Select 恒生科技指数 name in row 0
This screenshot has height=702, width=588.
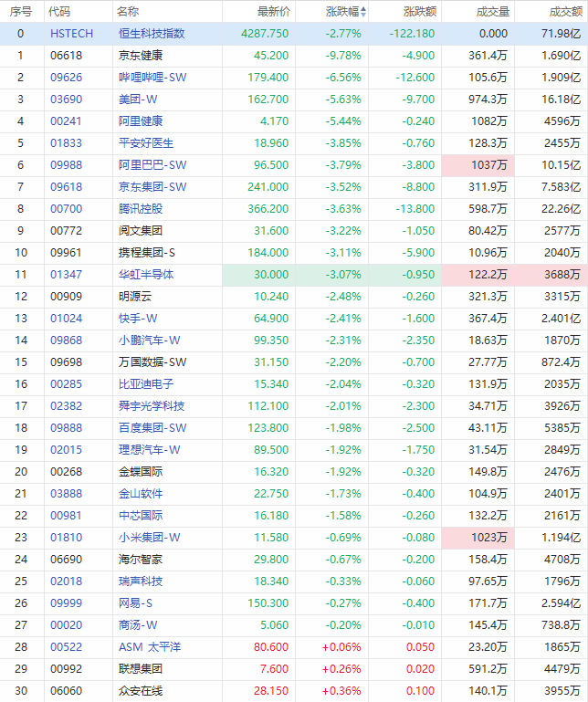tap(152, 34)
